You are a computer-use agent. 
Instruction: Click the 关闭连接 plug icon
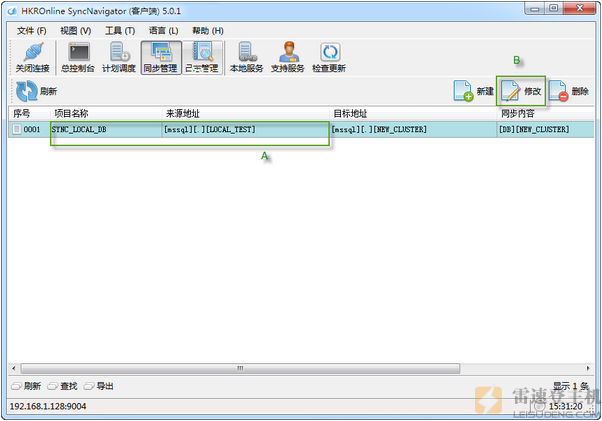tap(33, 52)
